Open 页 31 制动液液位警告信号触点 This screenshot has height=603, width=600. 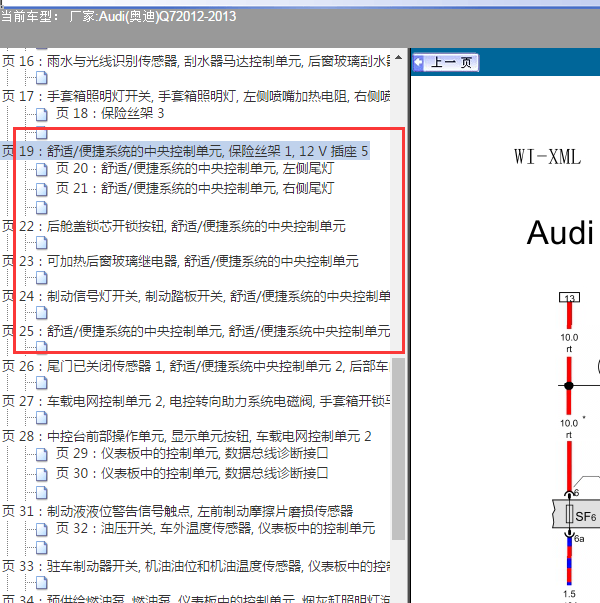178,511
